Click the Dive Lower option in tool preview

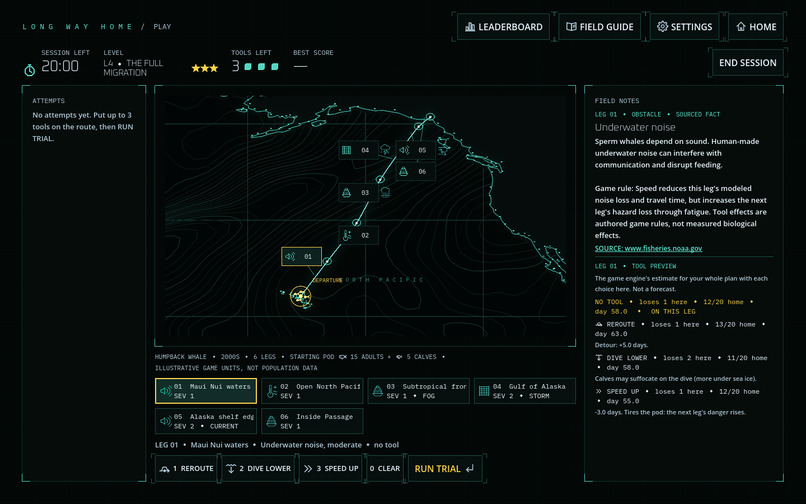point(681,363)
